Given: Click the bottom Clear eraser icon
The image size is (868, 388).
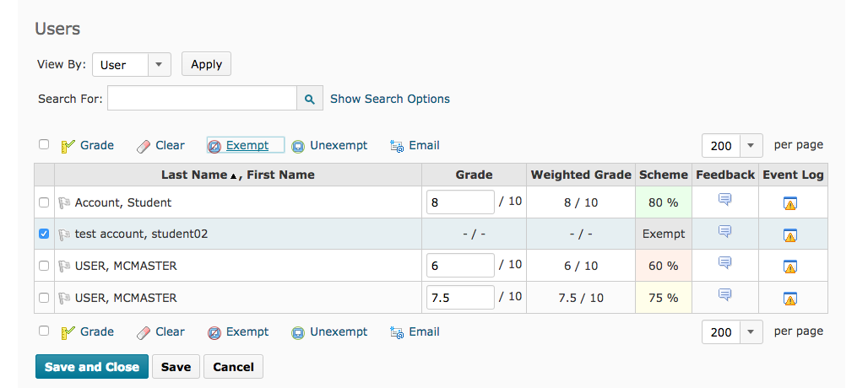Looking at the screenshot, I should (x=143, y=332).
